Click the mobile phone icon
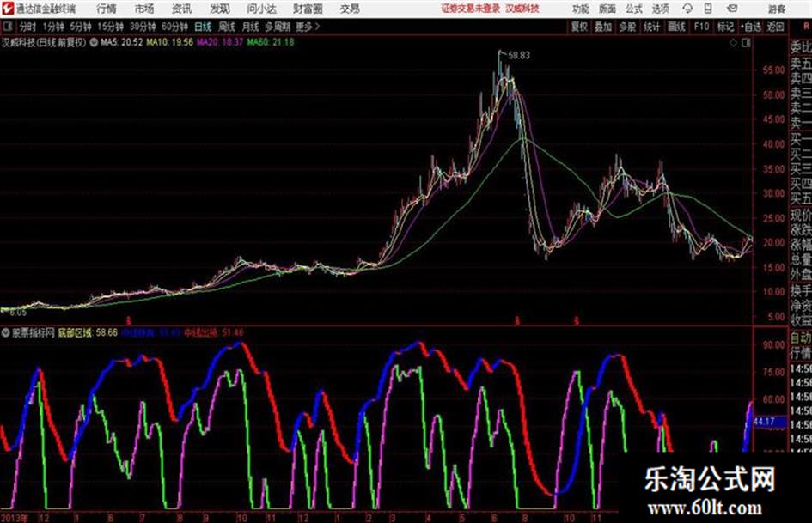Viewport: 812px width, 523px height. [x=708, y=9]
